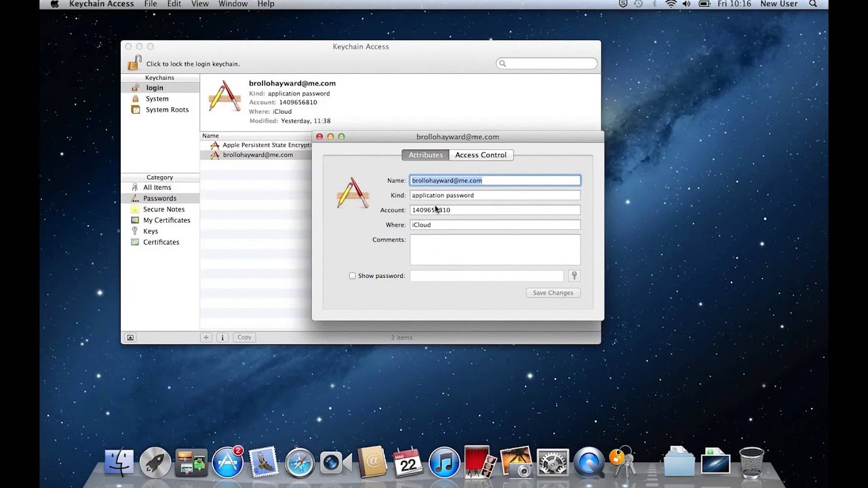Open Time Machine menu bar icon
Screen dimensions: 868x488
[x=638, y=4]
